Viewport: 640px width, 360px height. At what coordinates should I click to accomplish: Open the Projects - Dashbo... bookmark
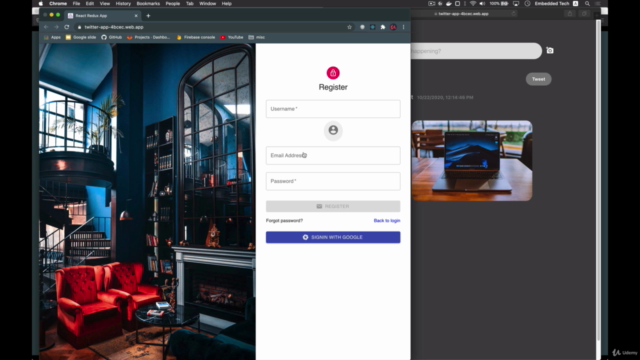(149, 37)
